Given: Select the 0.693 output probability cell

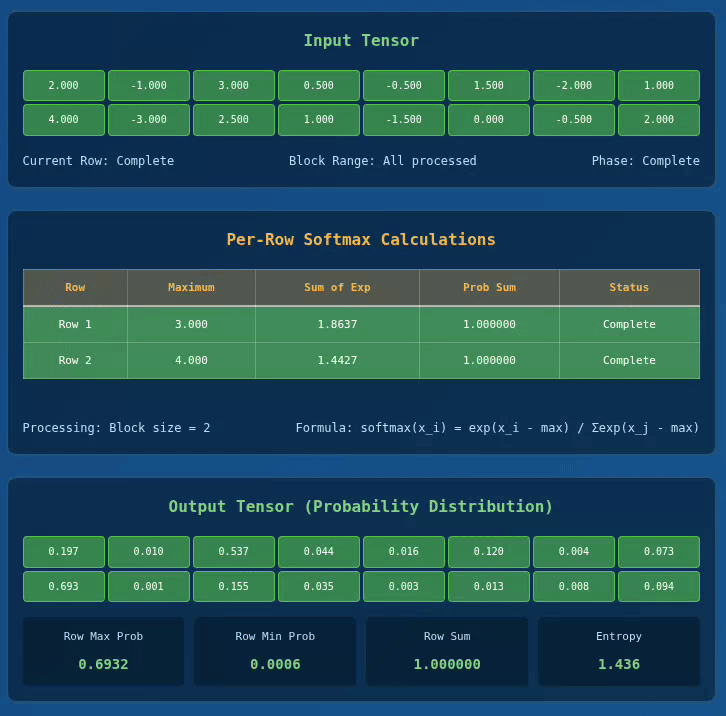Looking at the screenshot, I should click(64, 587).
